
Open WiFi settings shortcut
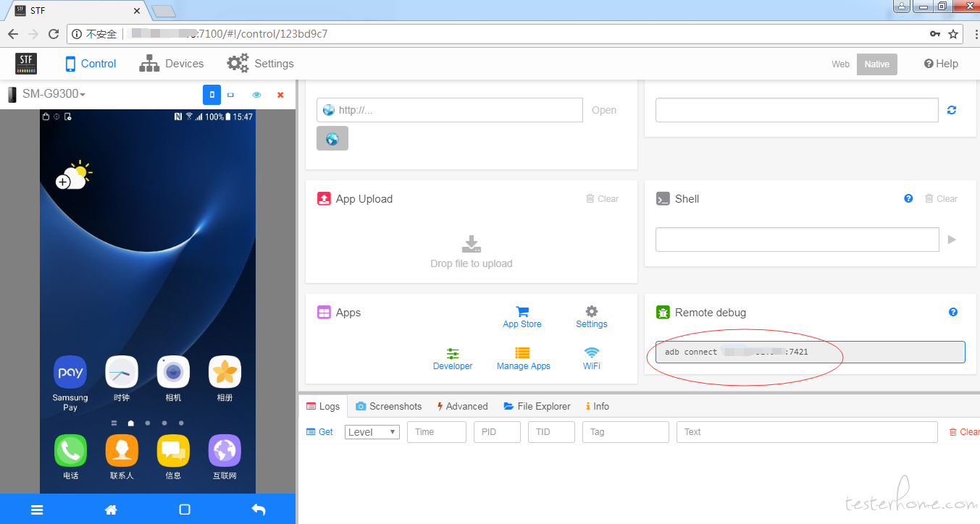coord(592,359)
